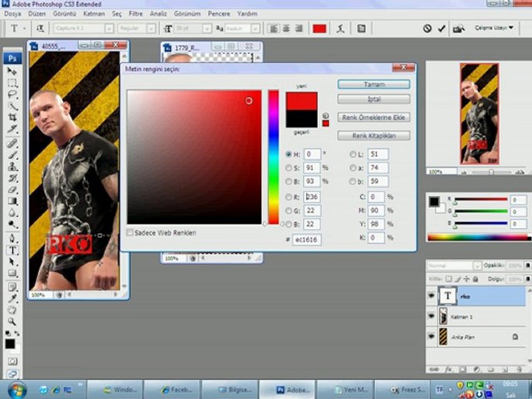Expand the Çalışma Uzayı workspace dropdown
This screenshot has width=532, height=399.
pos(494,27)
